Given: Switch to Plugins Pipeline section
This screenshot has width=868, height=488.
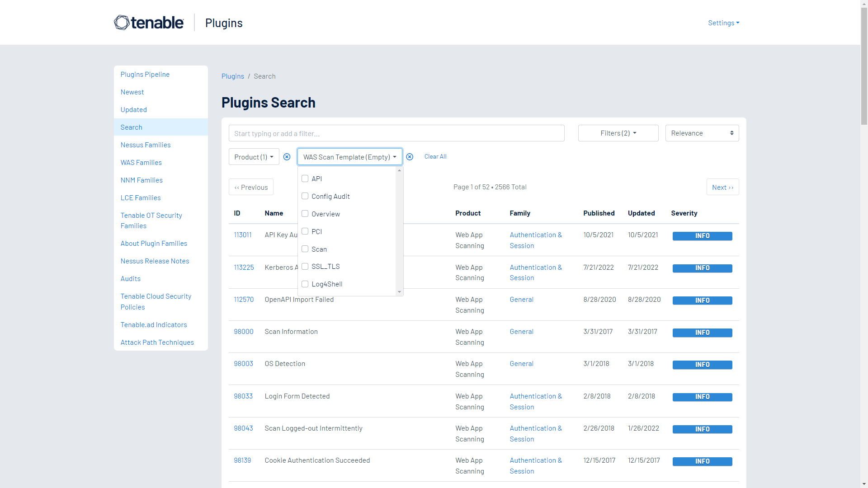Looking at the screenshot, I should [145, 74].
